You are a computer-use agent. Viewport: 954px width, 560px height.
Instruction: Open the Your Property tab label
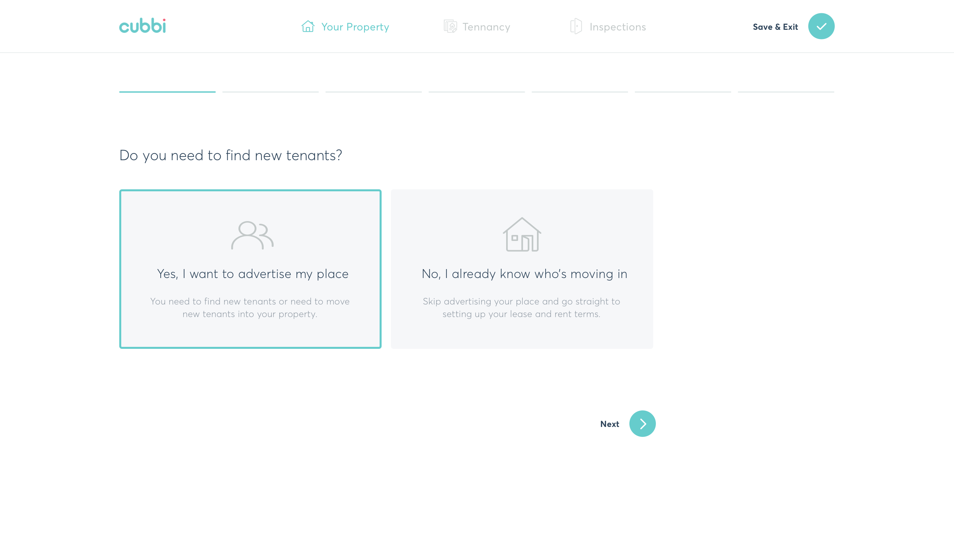coord(355,27)
